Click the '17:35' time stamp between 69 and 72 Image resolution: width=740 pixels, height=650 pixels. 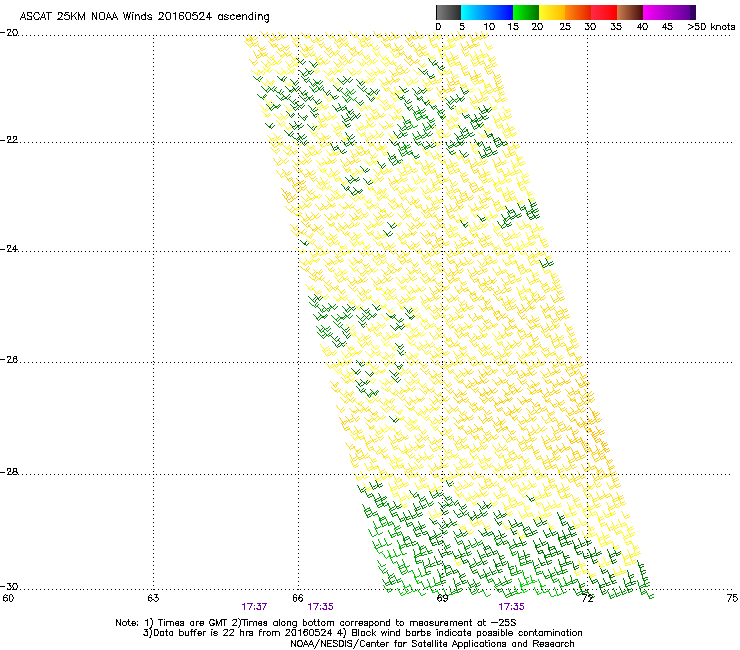(x=512, y=607)
